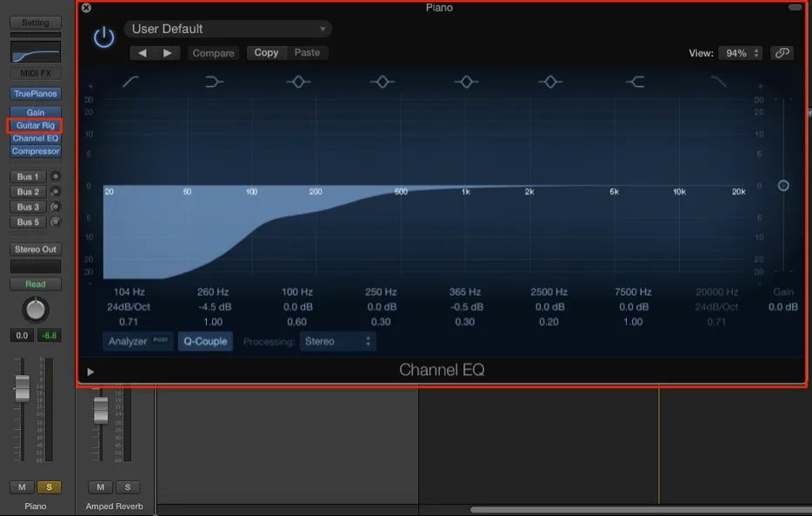
Task: Open the Processing Stereo dropdown
Action: coord(337,341)
